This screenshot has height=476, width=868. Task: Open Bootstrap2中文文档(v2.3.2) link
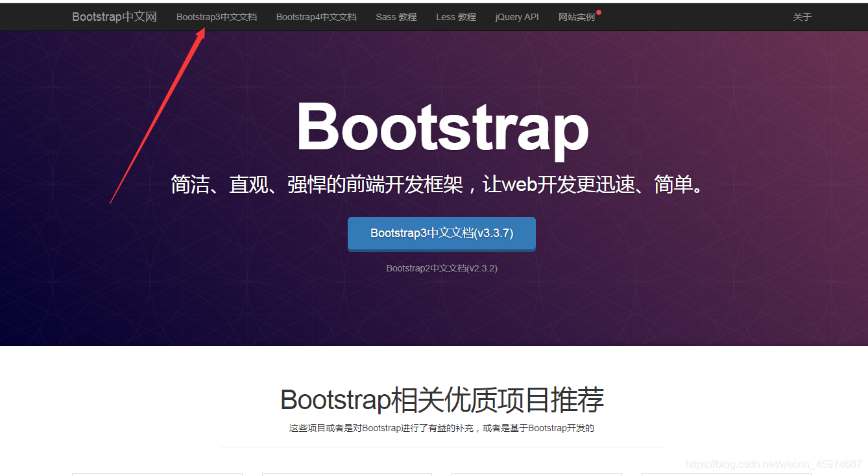click(x=442, y=268)
